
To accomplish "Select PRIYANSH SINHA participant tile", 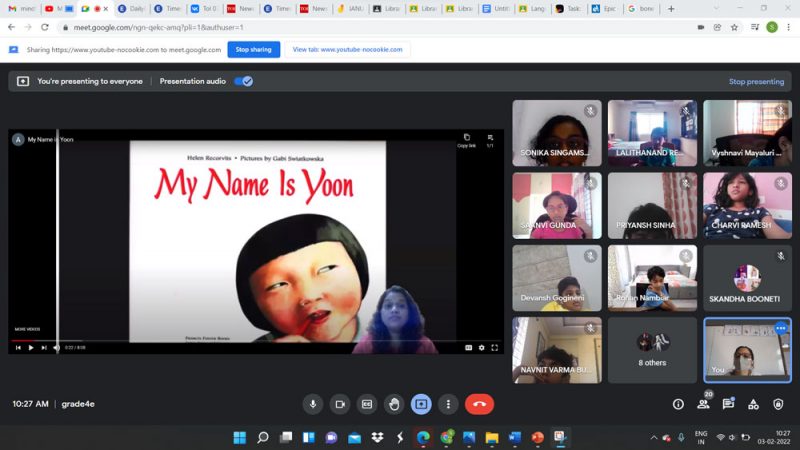I will 652,206.
